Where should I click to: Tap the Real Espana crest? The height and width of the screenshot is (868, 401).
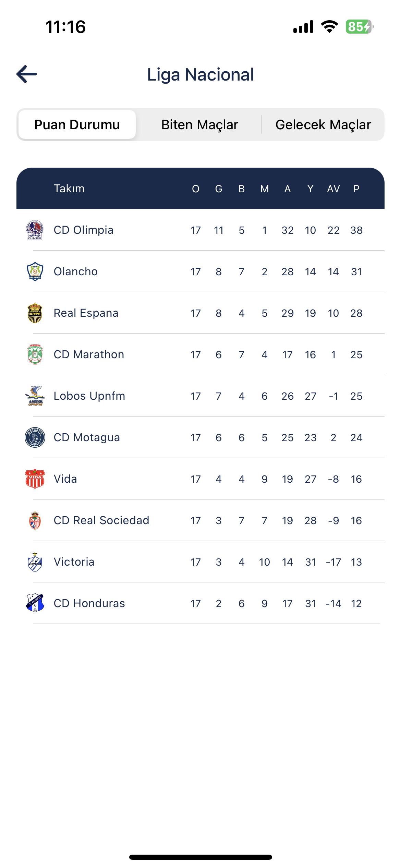[35, 313]
